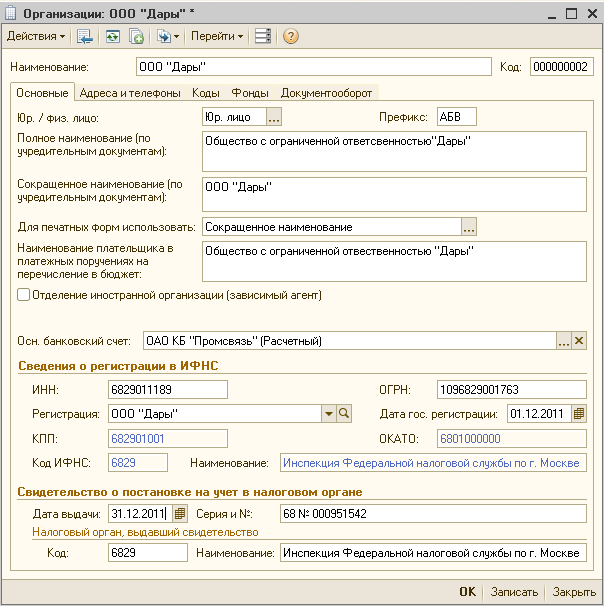Click the ОГРН field
This screenshot has width=604, height=606.
click(x=512, y=390)
